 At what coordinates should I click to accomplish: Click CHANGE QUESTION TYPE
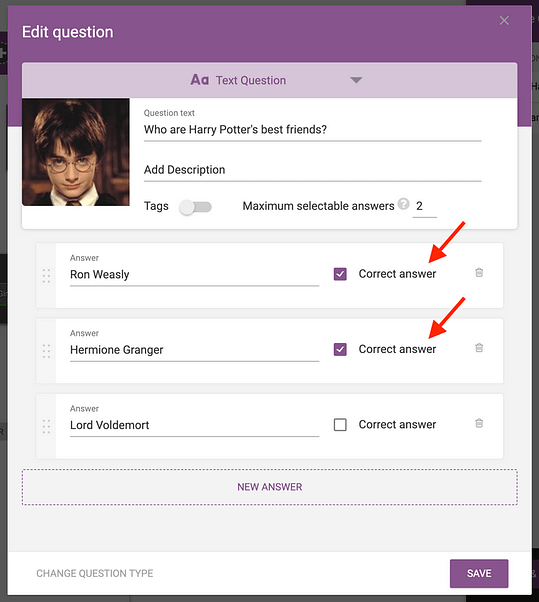95,573
